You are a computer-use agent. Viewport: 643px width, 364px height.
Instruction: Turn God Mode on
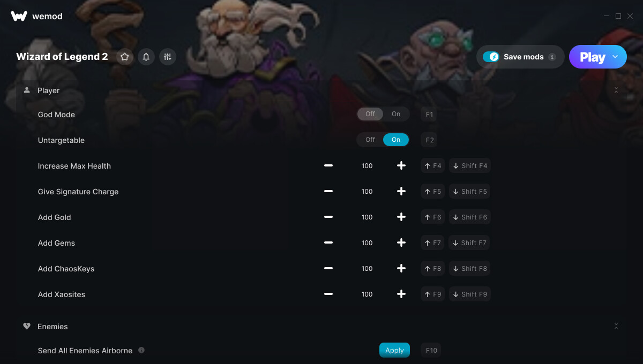[x=396, y=114]
